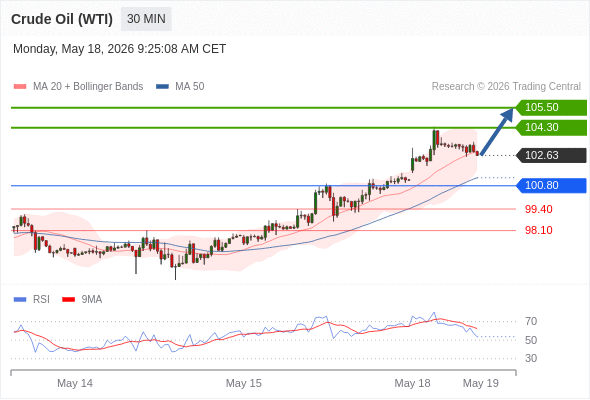Click the MA 50 blue legend swatch
This screenshot has height=400, width=590.
[162, 87]
